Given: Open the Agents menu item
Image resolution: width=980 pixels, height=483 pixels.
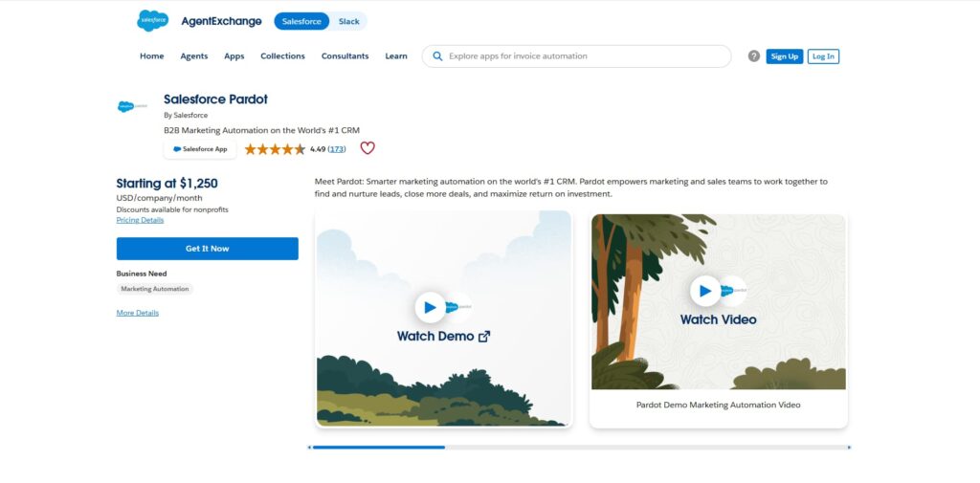Looking at the screenshot, I should pos(193,56).
